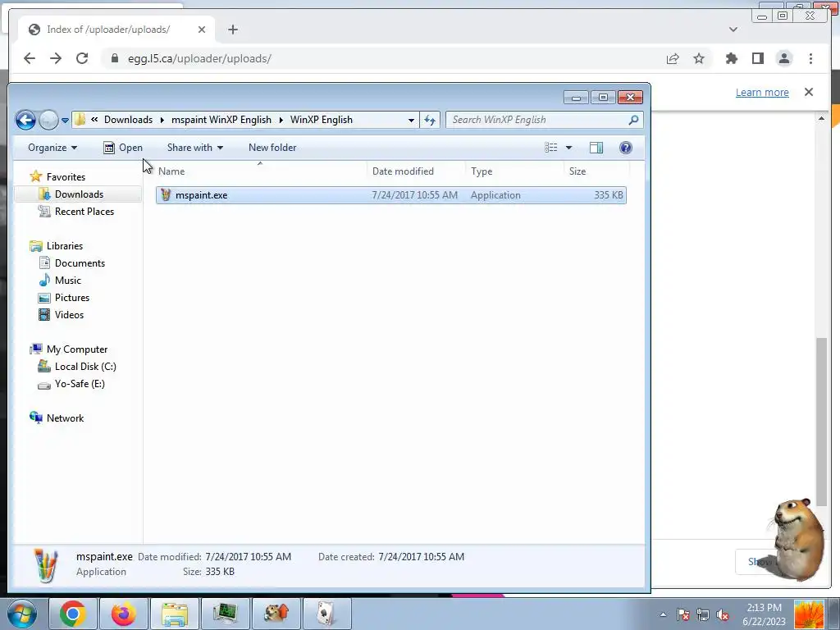Open Firefox from the taskbar
The width and height of the screenshot is (840, 630).
(124, 614)
